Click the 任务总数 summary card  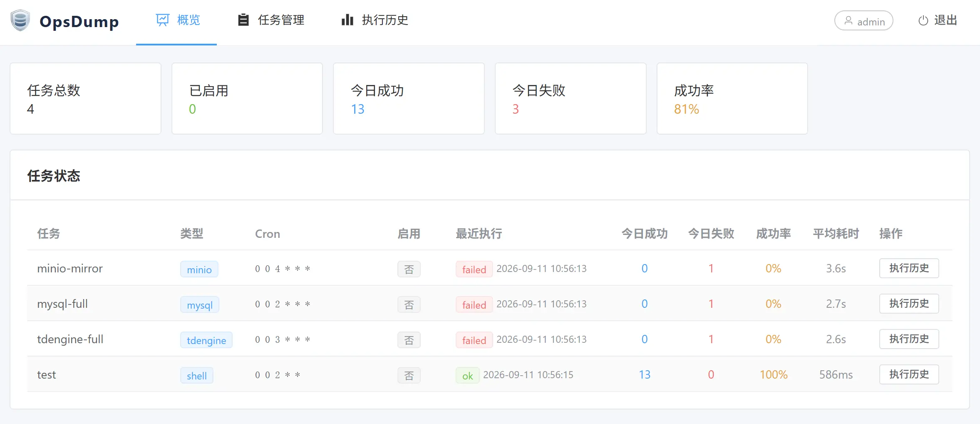coord(85,99)
